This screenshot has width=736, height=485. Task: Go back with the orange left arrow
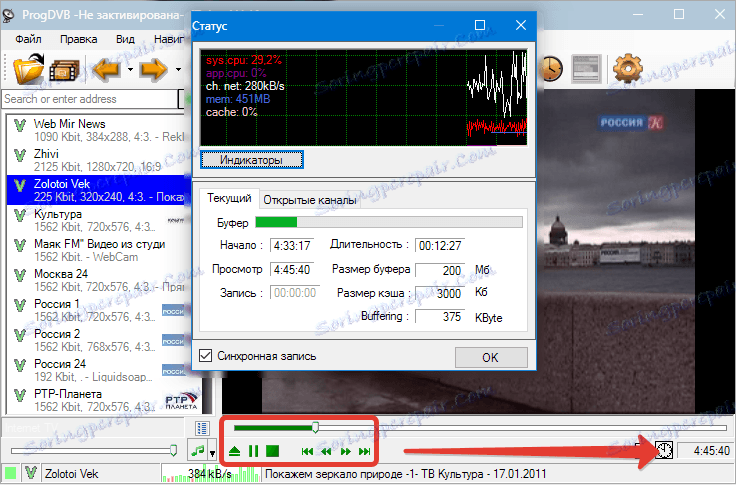(x=108, y=70)
